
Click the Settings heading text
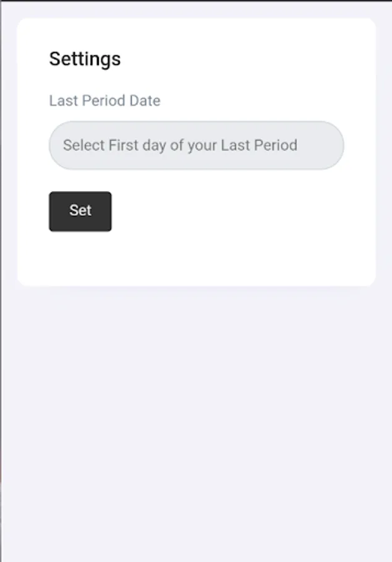tap(85, 59)
